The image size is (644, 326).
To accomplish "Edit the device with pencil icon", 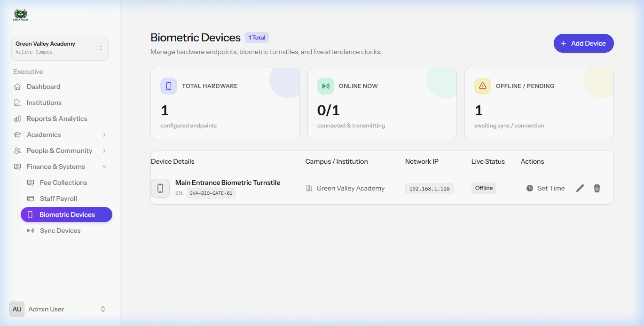I will [x=580, y=188].
